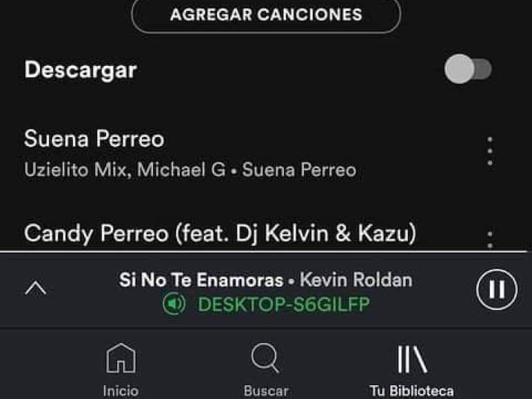Open options menu for Candy Perreo track
Image resolution: width=532 pixels, height=399 pixels.
tap(490, 239)
